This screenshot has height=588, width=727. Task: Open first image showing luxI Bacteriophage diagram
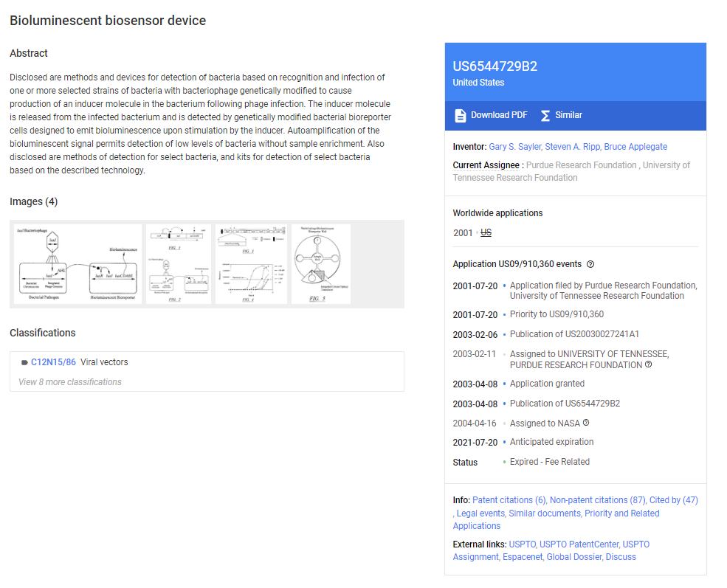tap(78, 264)
